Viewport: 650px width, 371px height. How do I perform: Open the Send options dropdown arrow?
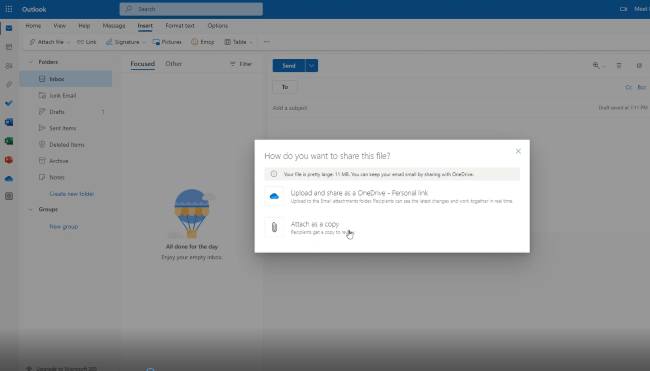[312, 65]
